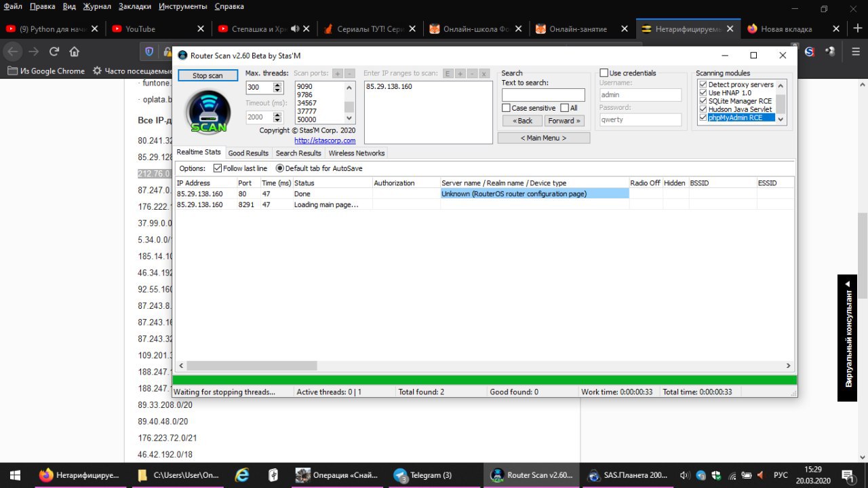
Task: Open the Файл menu in Firefox
Action: tap(13, 6)
